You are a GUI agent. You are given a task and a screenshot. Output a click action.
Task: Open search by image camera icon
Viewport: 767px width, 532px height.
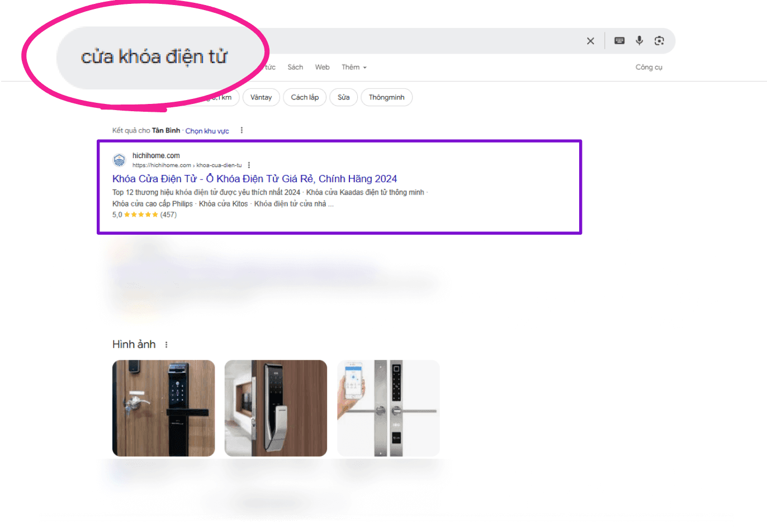[659, 41]
